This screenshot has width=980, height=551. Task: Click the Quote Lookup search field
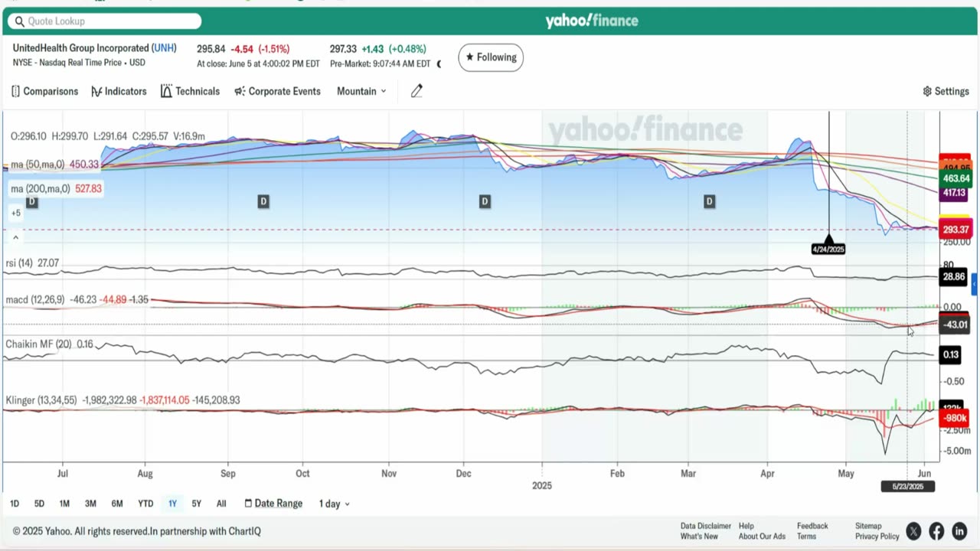coord(105,21)
